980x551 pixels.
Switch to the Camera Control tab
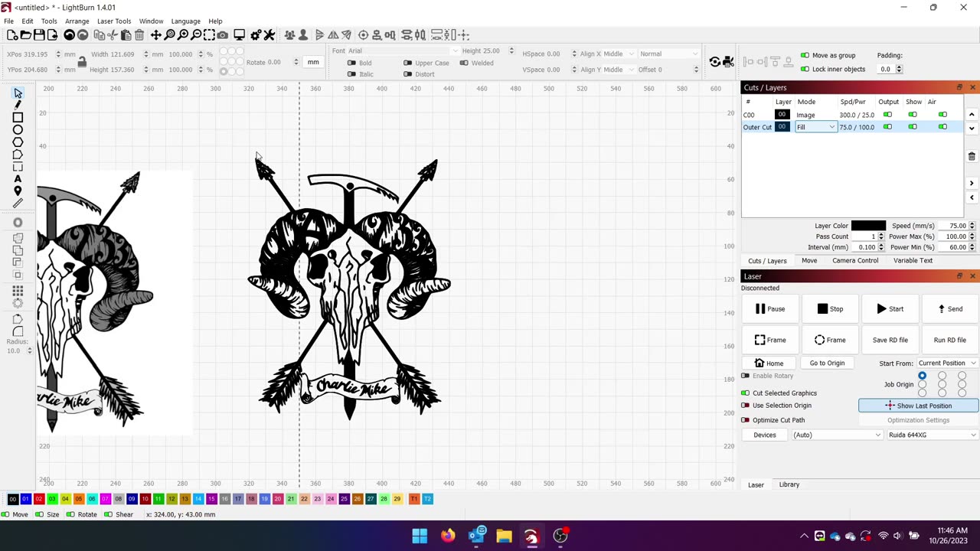(855, 260)
